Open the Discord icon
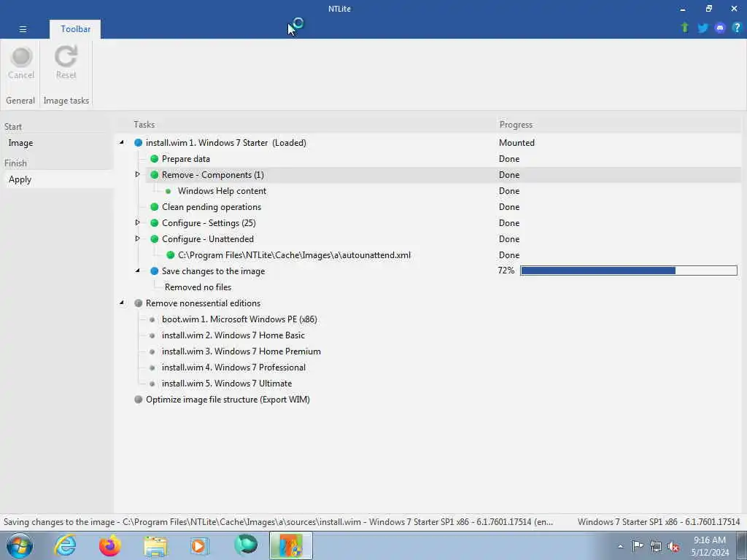 pyautogui.click(x=720, y=28)
